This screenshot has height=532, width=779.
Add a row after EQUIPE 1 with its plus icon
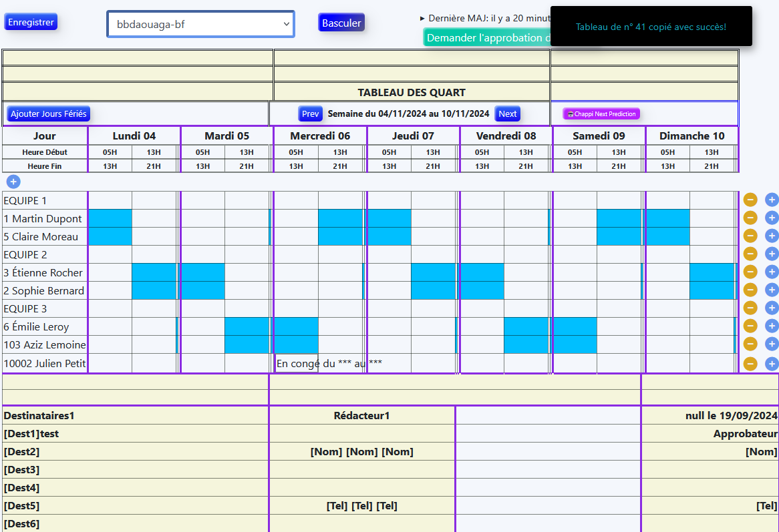pyautogui.click(x=772, y=200)
